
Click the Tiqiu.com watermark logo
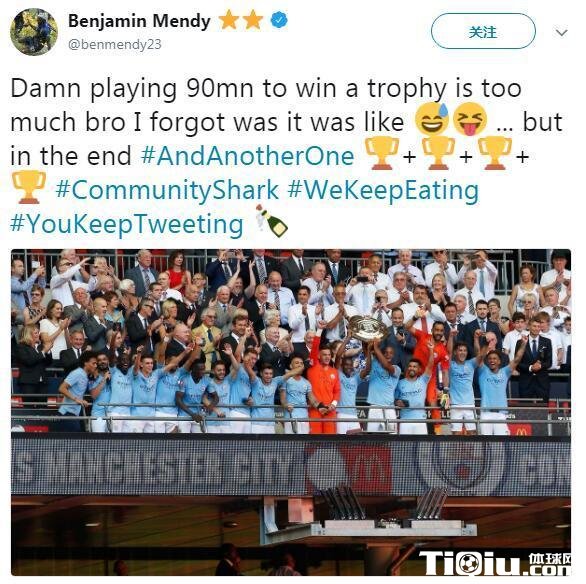tap(495, 563)
